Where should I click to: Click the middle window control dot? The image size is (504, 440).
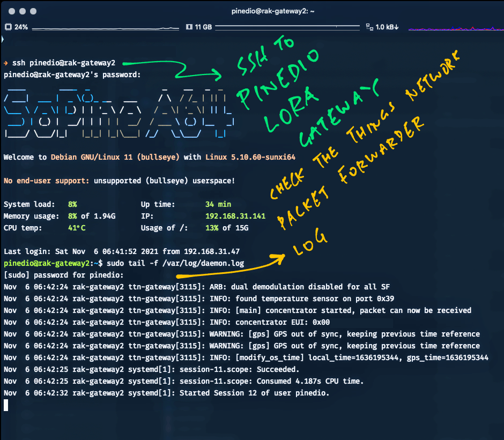[x=21, y=10]
